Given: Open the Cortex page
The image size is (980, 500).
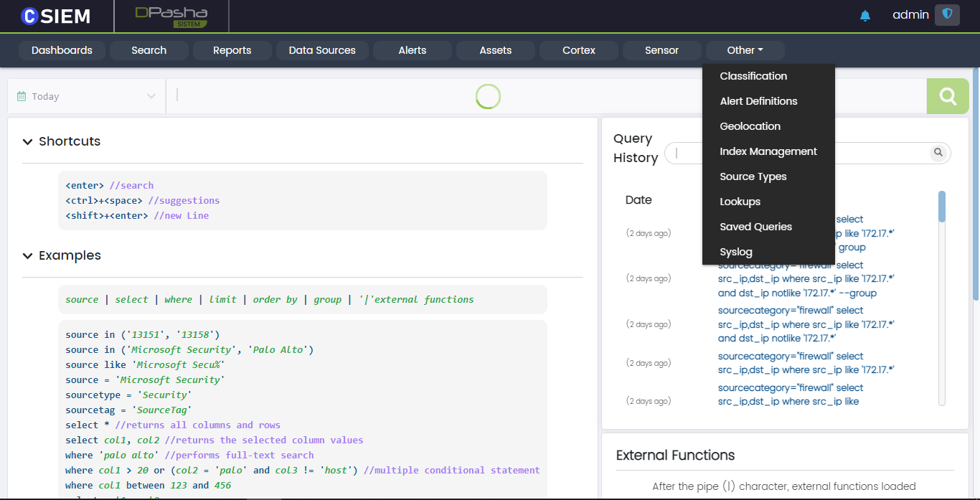Looking at the screenshot, I should [x=579, y=50].
